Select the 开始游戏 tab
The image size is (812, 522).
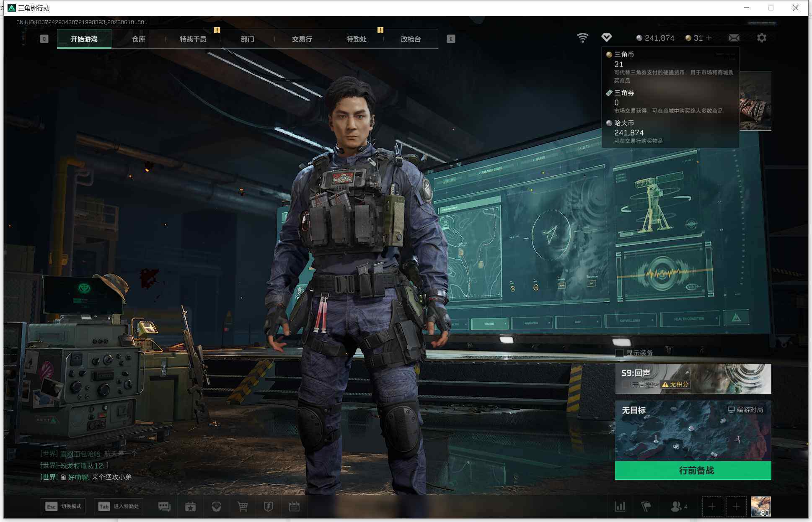pyautogui.click(x=84, y=39)
